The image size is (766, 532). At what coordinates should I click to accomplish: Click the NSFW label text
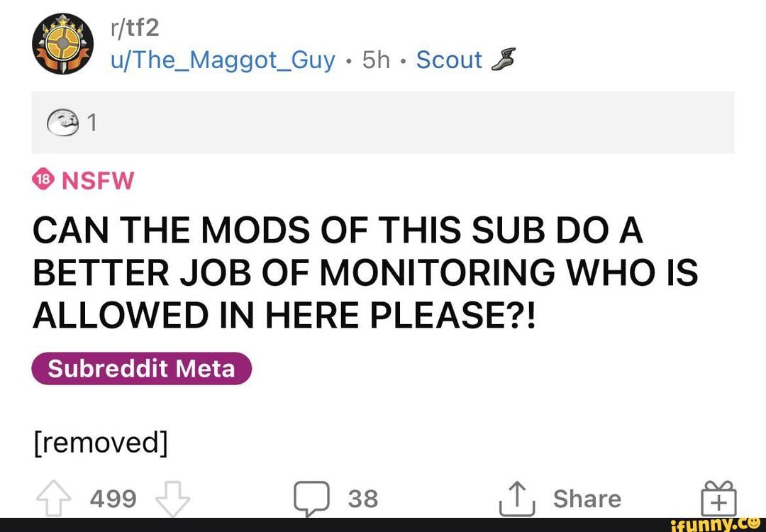[x=98, y=181]
